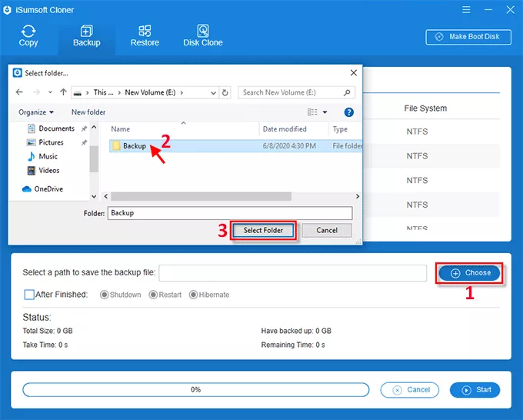Select the Shutdown radio option

tap(105, 295)
